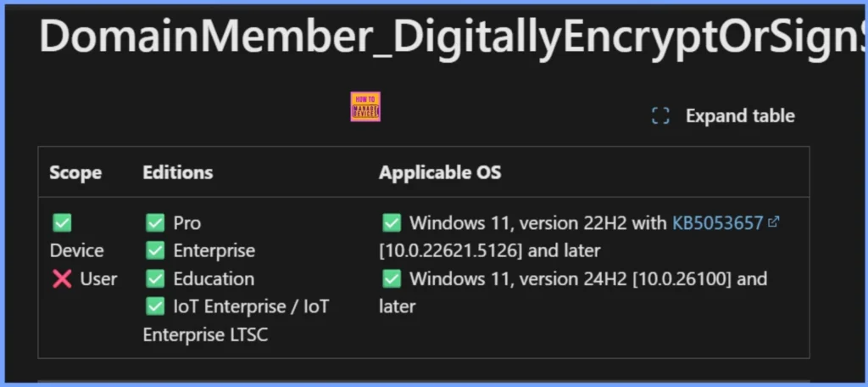Image resolution: width=868 pixels, height=387 pixels.
Task: Click the IoT Enterprise LTSC edition text
Action: [205, 334]
